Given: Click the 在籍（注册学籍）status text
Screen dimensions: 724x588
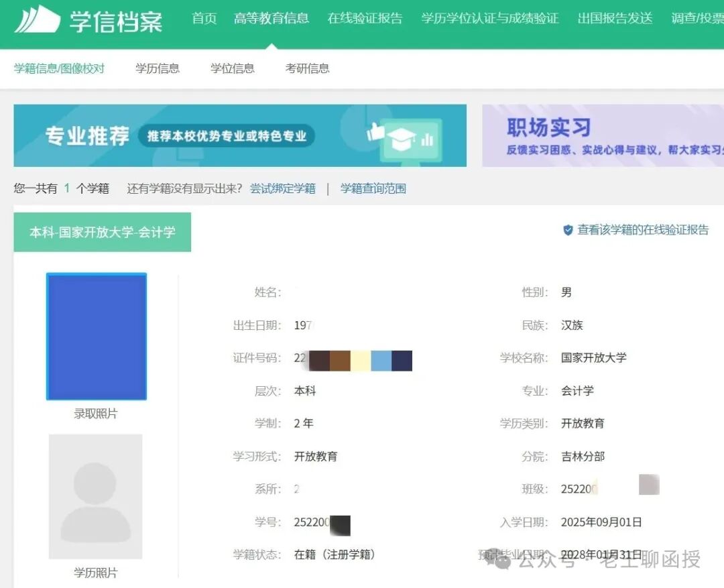Looking at the screenshot, I should 335,554.
